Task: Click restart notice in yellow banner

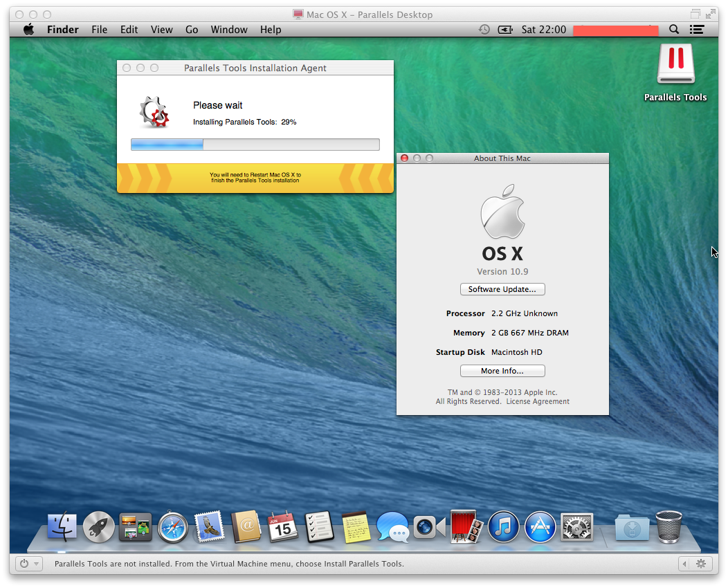Action: tap(255, 178)
